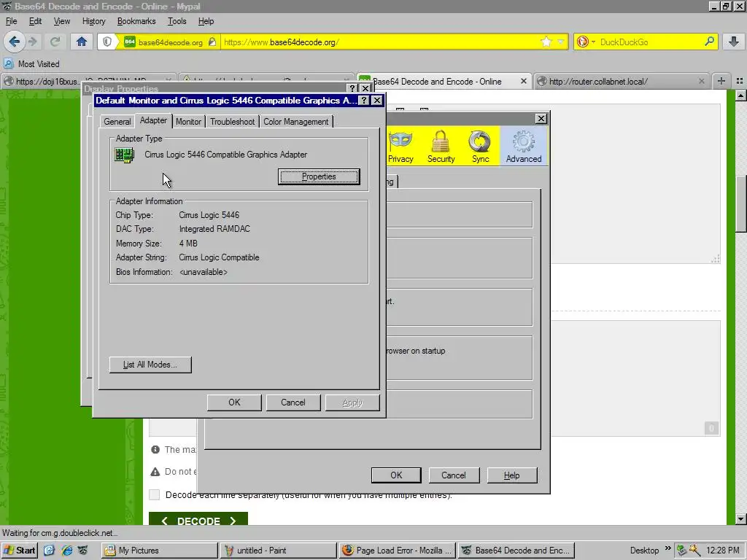Open the Advanced options panel
Image resolution: width=747 pixels, height=560 pixels.
pyautogui.click(x=524, y=147)
